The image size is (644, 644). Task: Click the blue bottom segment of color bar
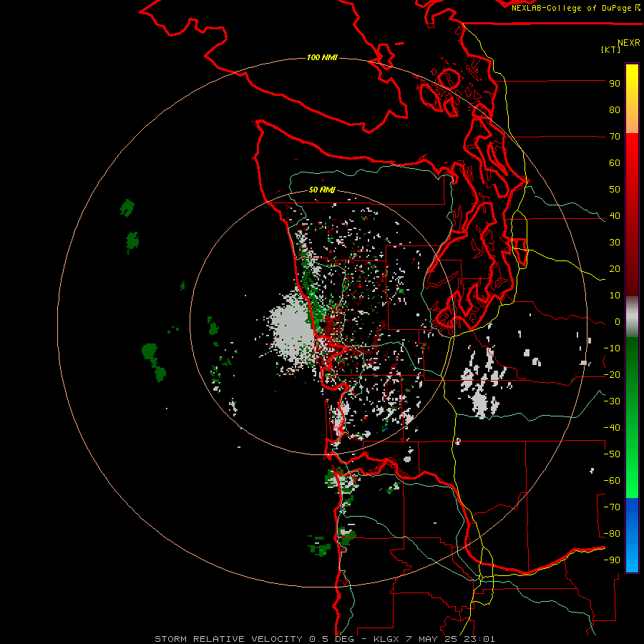coord(632,535)
